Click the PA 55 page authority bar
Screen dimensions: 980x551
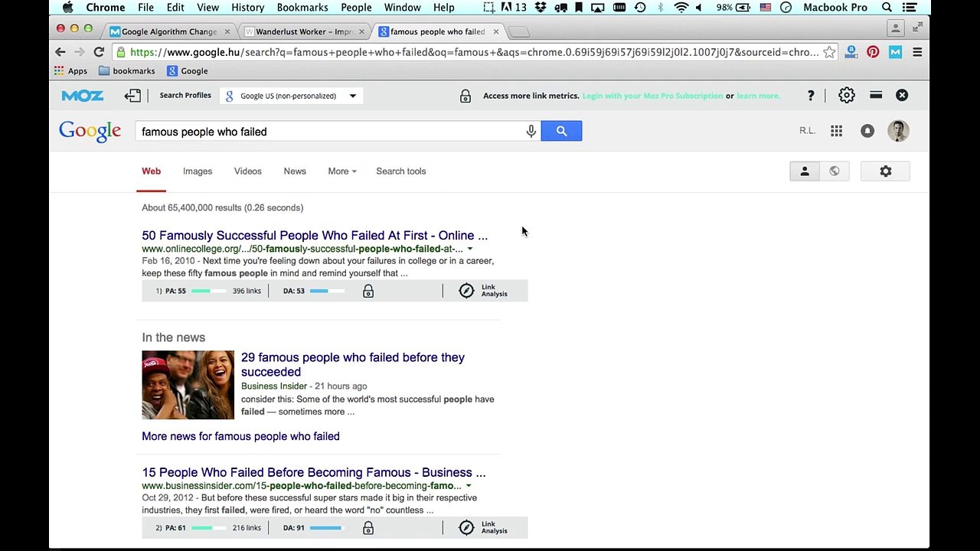click(x=209, y=291)
